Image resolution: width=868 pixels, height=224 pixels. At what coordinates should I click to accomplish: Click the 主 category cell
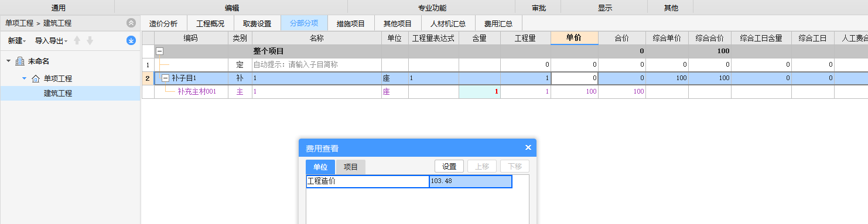[240, 91]
